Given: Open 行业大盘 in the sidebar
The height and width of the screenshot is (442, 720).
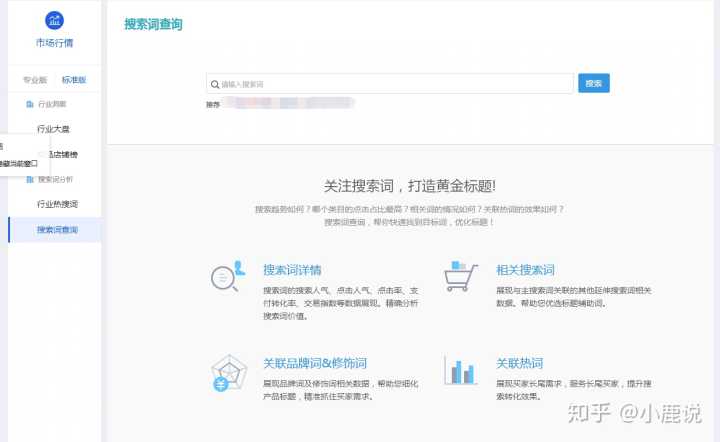Looking at the screenshot, I should coord(53,129).
